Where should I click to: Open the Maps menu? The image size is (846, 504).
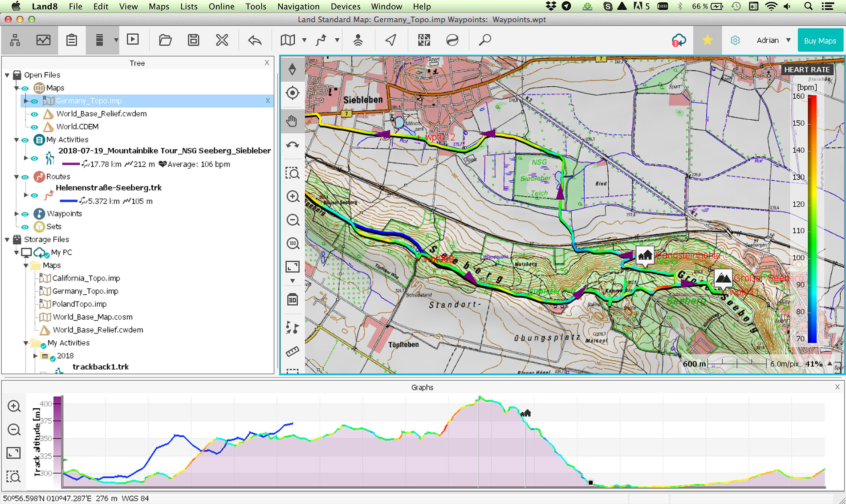click(x=159, y=6)
